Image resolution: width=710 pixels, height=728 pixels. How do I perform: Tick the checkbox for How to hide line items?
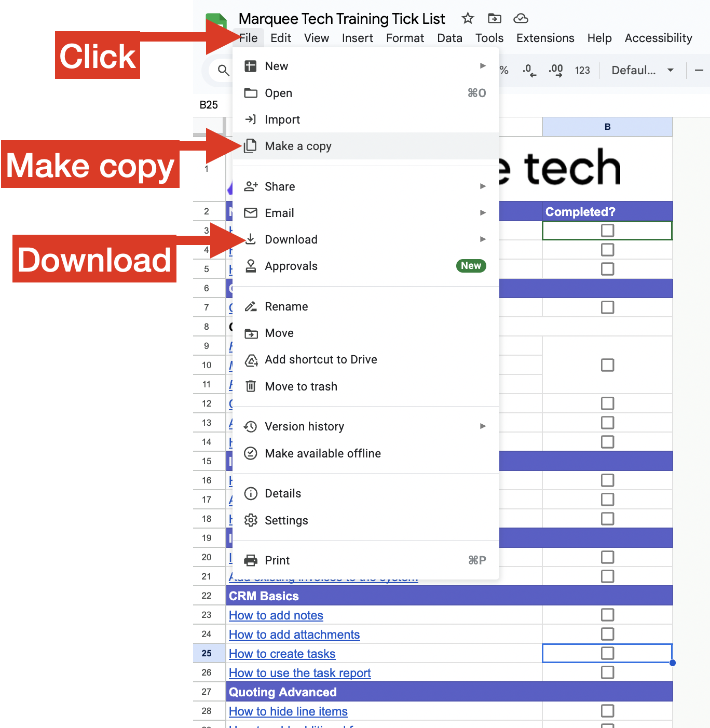coord(607,711)
